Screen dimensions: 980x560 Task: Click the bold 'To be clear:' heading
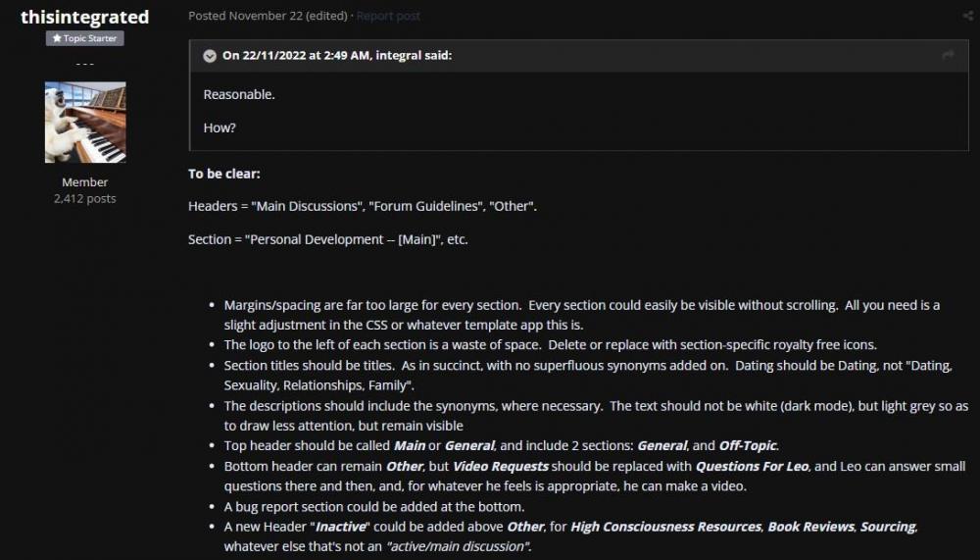point(224,174)
